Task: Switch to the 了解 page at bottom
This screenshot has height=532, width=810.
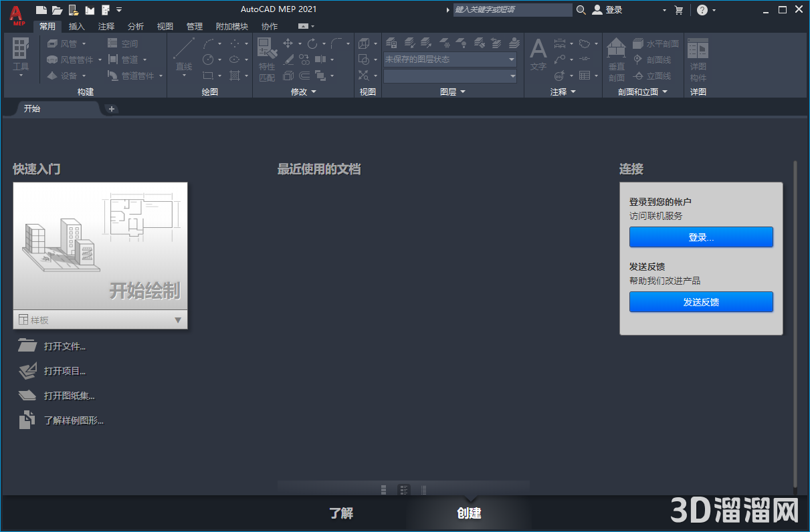Action: 341,513
